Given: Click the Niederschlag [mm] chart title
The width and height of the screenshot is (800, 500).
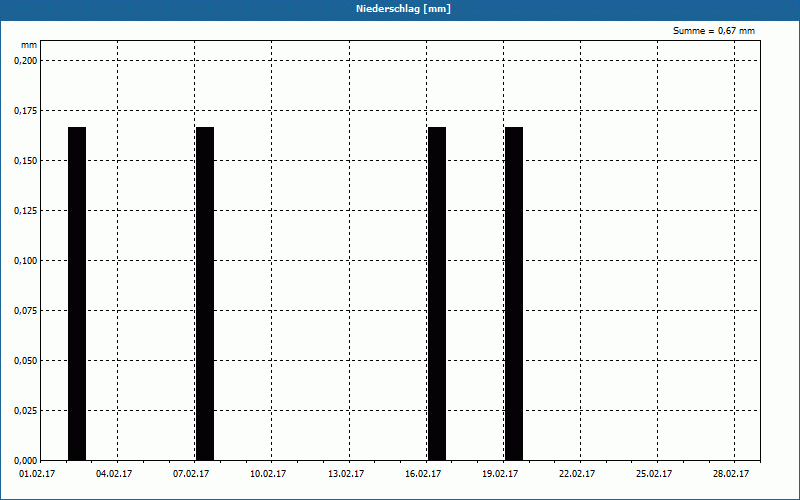Looking at the screenshot, I should tap(403, 9).
